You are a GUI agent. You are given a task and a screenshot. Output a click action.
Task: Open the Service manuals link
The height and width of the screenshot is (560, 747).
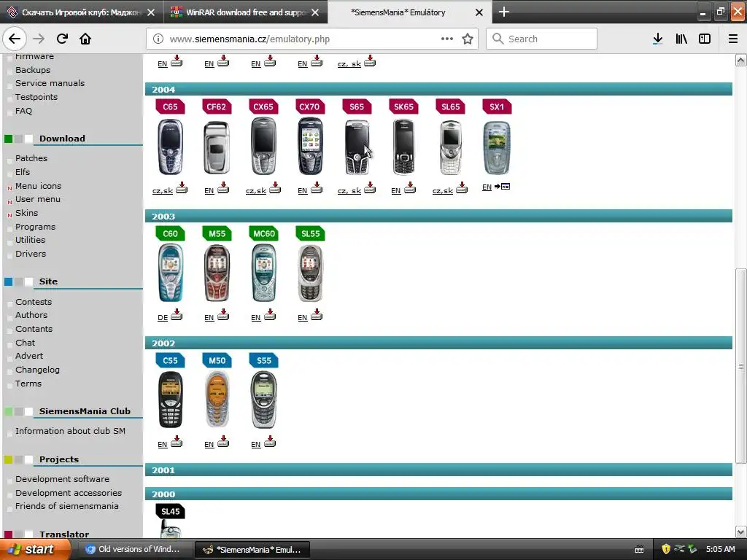click(x=50, y=83)
